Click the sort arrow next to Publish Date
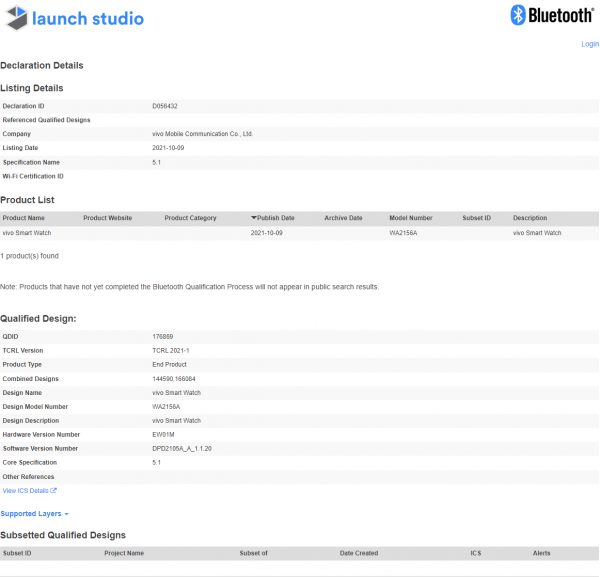The image size is (600, 577). pyautogui.click(x=254, y=218)
